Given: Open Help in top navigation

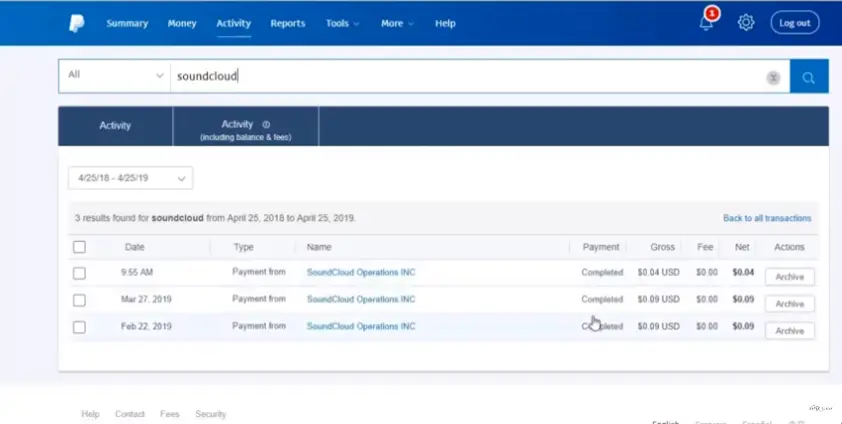Looking at the screenshot, I should tap(445, 24).
